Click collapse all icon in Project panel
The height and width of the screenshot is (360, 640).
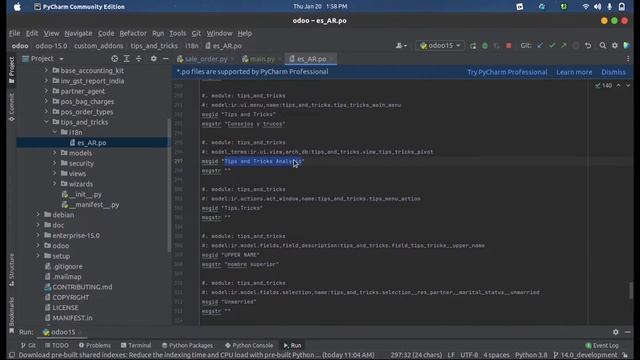[x=139, y=59]
